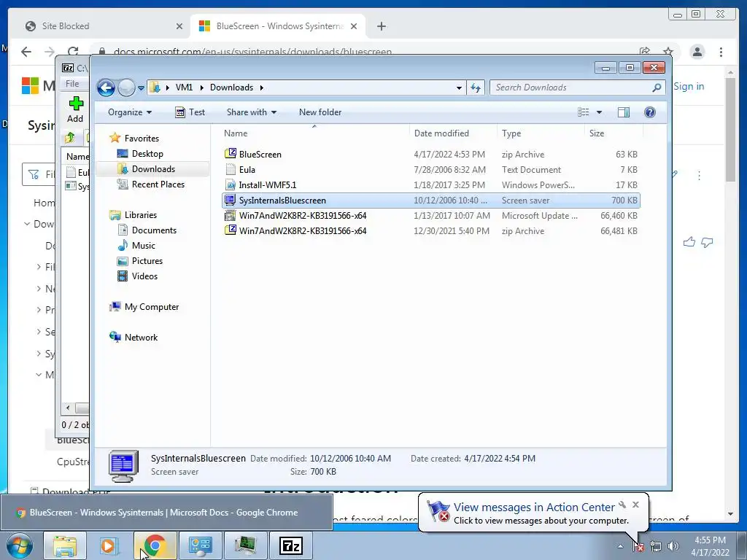Open address bar previous locations dropdown
The image size is (747, 560).
point(459,88)
